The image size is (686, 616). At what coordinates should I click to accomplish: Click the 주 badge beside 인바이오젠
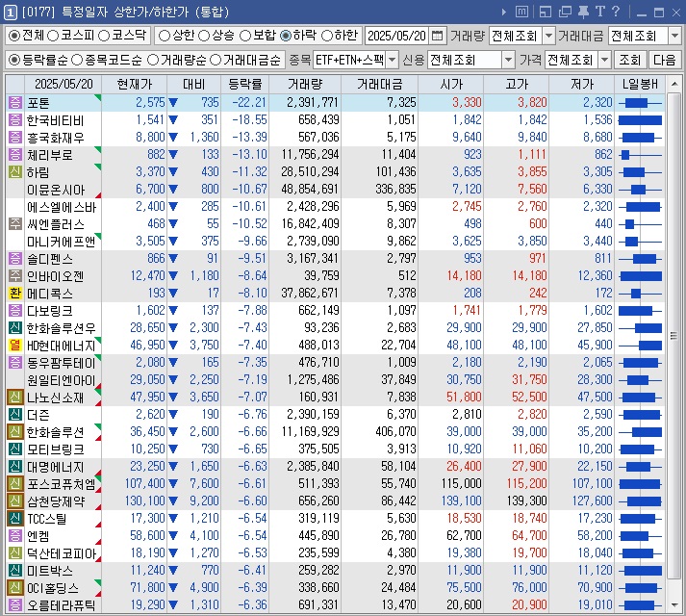(14, 276)
